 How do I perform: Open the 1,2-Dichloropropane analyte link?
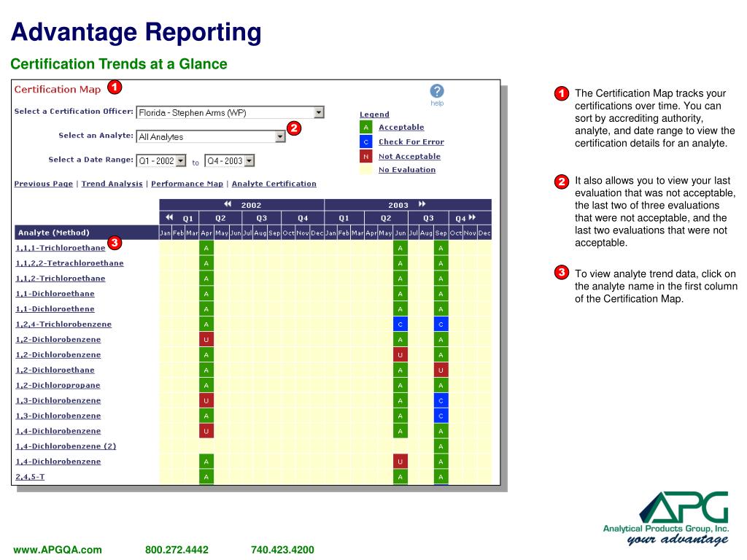point(58,385)
